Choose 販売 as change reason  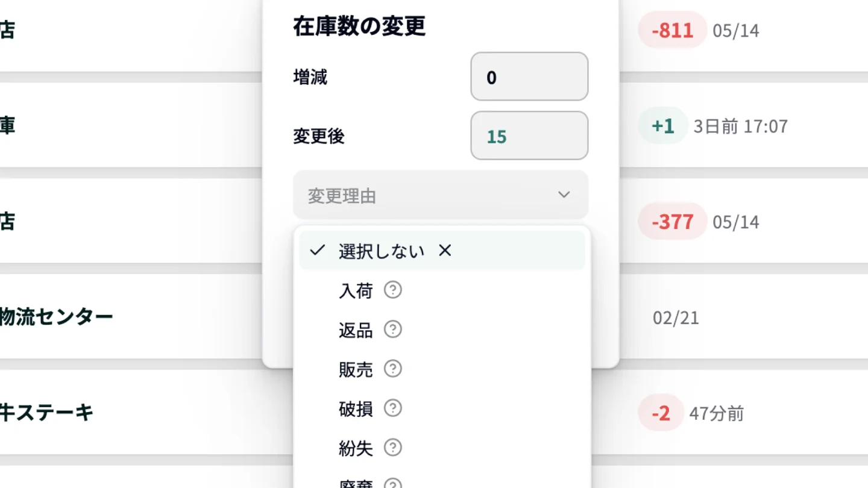coord(356,369)
